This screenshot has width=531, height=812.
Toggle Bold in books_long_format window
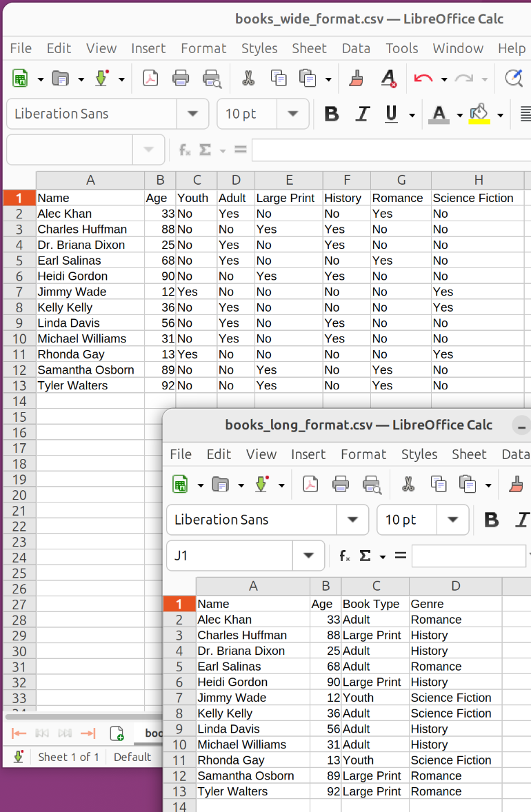[x=491, y=520]
